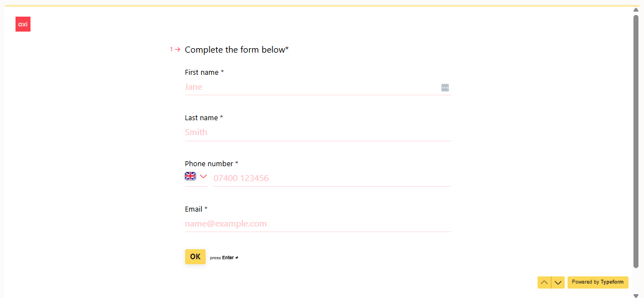Viewport: 644px width, 298px height.
Task: Expand the country code chevron
Action: (203, 176)
